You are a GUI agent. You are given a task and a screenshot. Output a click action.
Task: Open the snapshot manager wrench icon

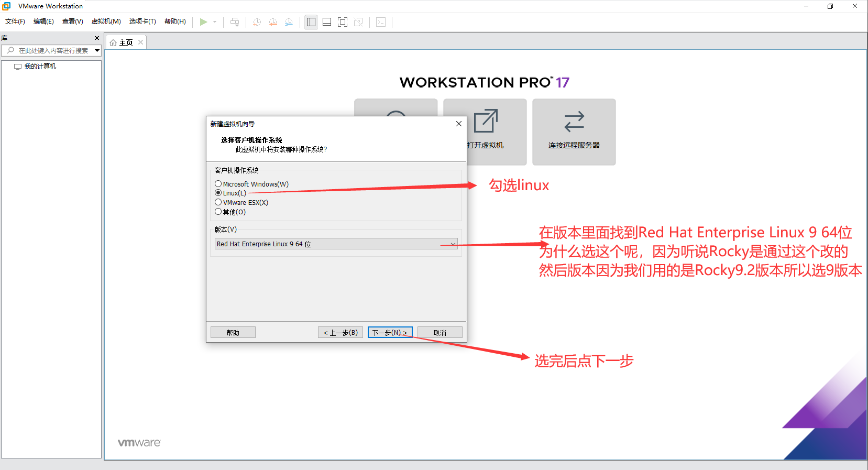tap(289, 22)
